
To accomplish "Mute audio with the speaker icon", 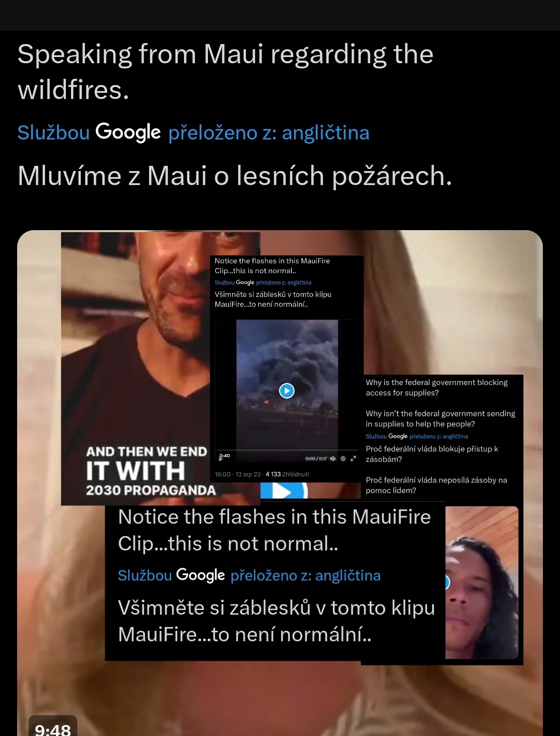I will (x=333, y=459).
